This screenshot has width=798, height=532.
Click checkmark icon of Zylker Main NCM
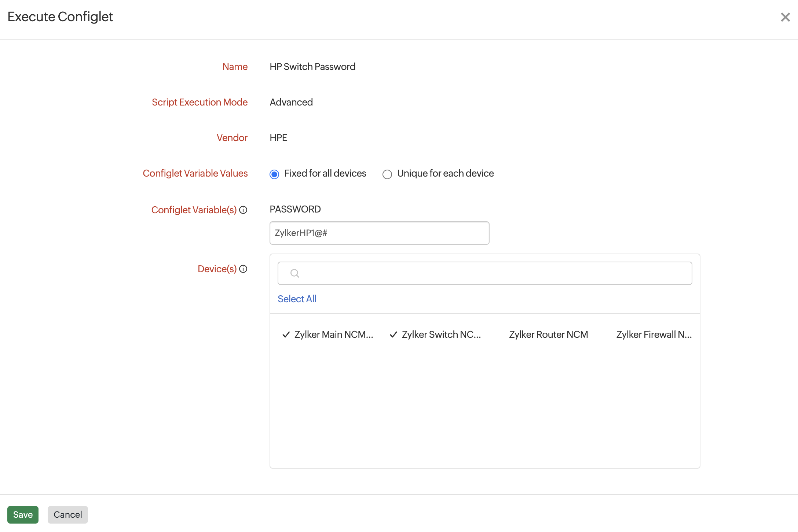point(286,335)
